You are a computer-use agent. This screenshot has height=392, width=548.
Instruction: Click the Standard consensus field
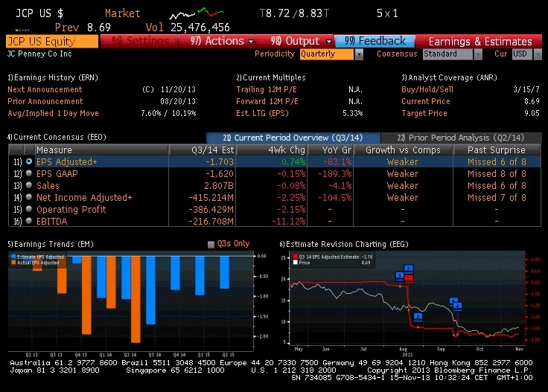447,54
